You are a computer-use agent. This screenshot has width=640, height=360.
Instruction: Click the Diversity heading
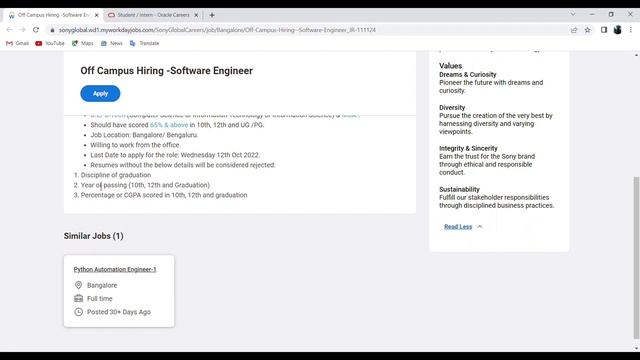452,108
